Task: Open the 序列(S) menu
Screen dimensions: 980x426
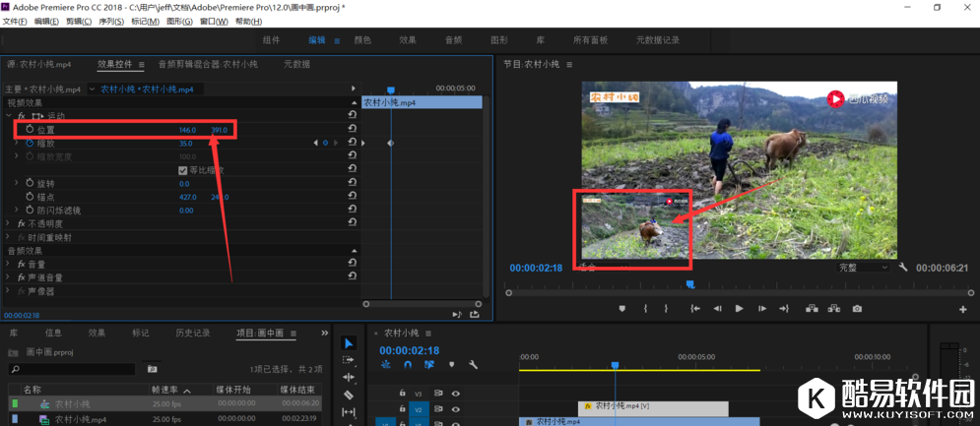Action: coord(110,22)
